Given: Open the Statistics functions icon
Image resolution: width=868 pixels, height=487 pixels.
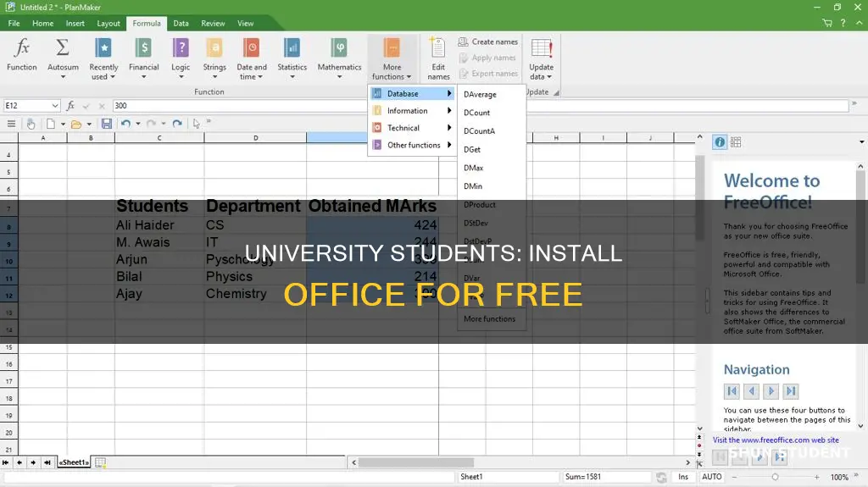Looking at the screenshot, I should coord(292,48).
